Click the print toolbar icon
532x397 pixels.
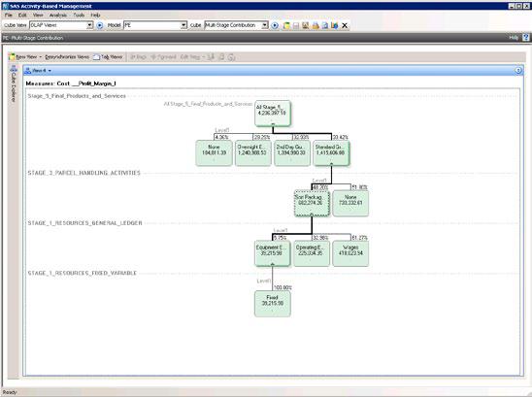316,25
